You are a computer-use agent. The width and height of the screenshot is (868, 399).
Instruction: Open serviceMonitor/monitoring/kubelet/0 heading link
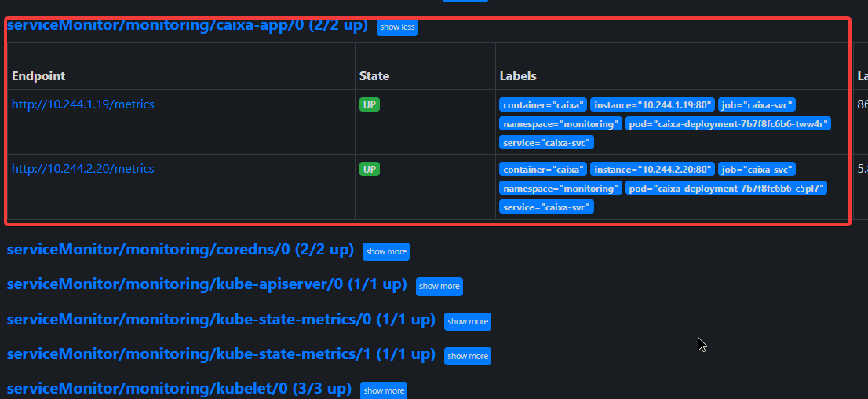point(179,389)
